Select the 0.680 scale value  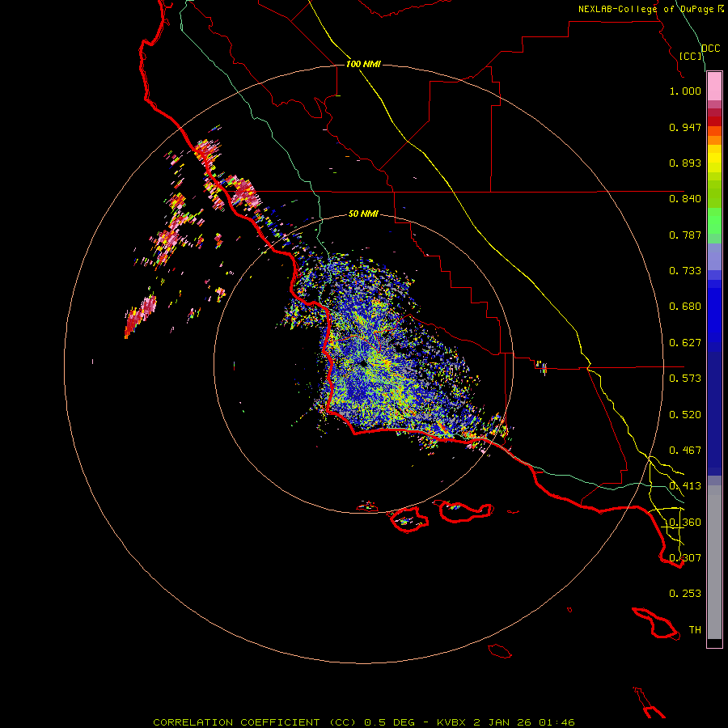coord(685,307)
